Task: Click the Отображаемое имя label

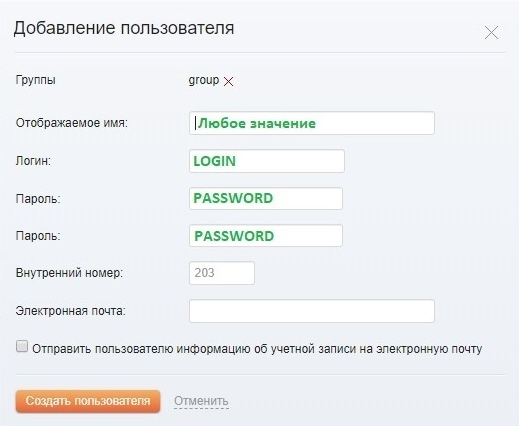Action: tap(72, 123)
